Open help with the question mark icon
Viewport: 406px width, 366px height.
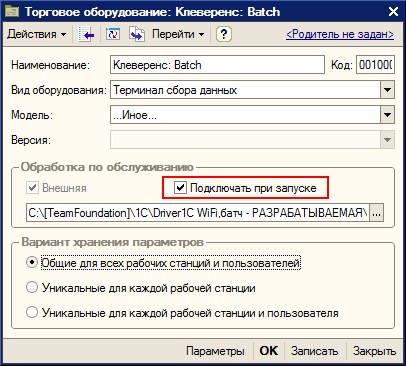[x=224, y=34]
